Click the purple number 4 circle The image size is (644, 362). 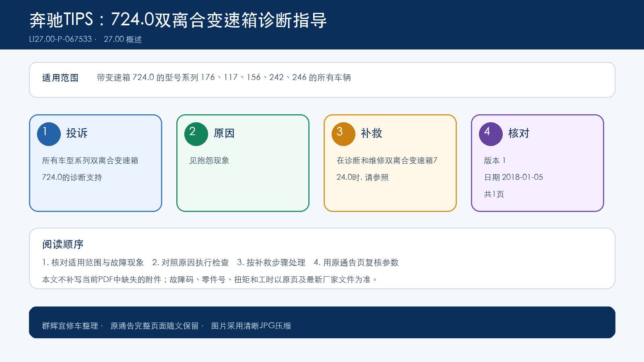click(491, 134)
